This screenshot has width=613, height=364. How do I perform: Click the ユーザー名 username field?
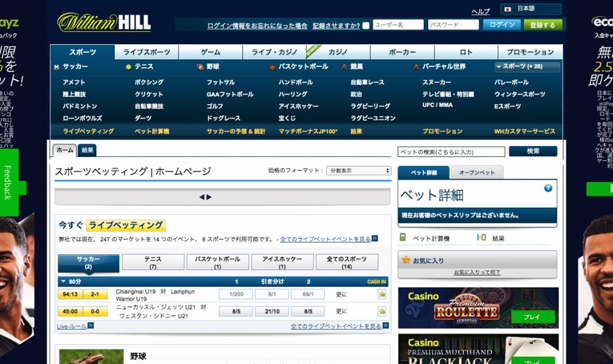click(x=398, y=25)
